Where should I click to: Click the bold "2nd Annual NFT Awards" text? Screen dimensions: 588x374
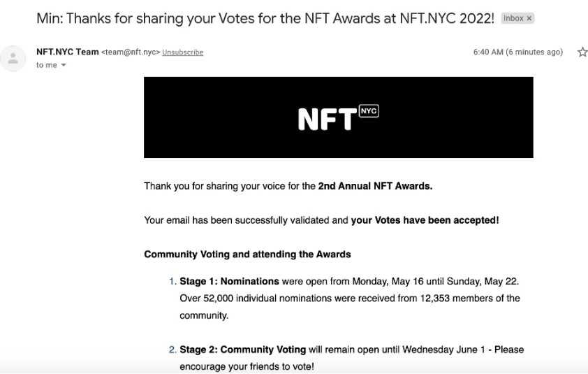point(375,186)
